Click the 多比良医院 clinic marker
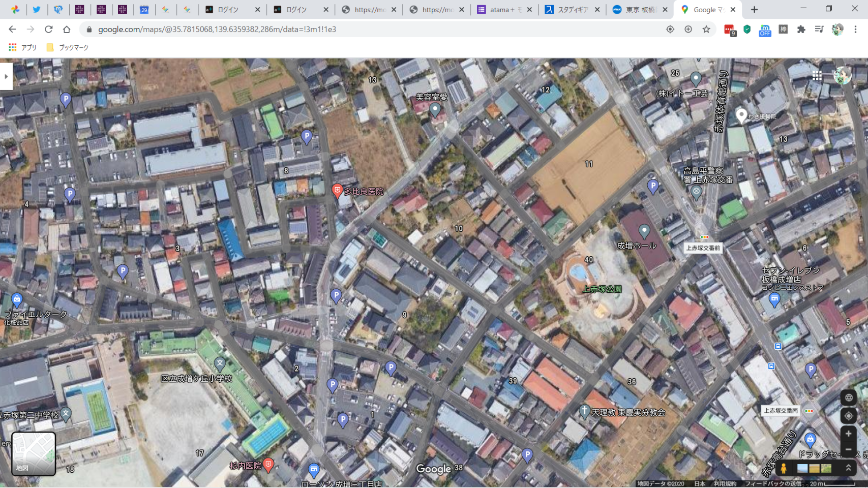 (337, 191)
